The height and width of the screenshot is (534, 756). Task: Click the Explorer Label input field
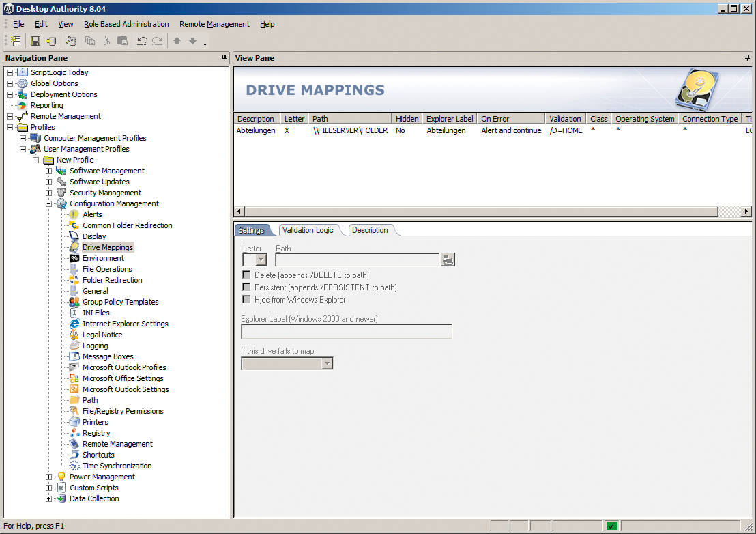pos(346,331)
